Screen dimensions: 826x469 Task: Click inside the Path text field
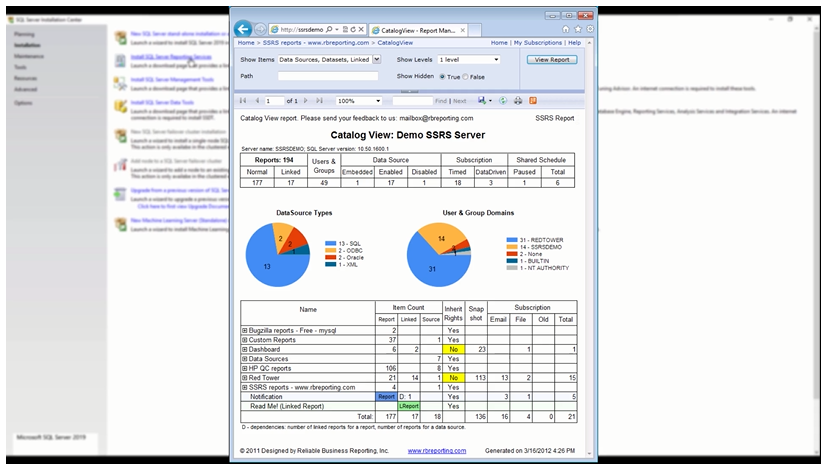coord(328,76)
